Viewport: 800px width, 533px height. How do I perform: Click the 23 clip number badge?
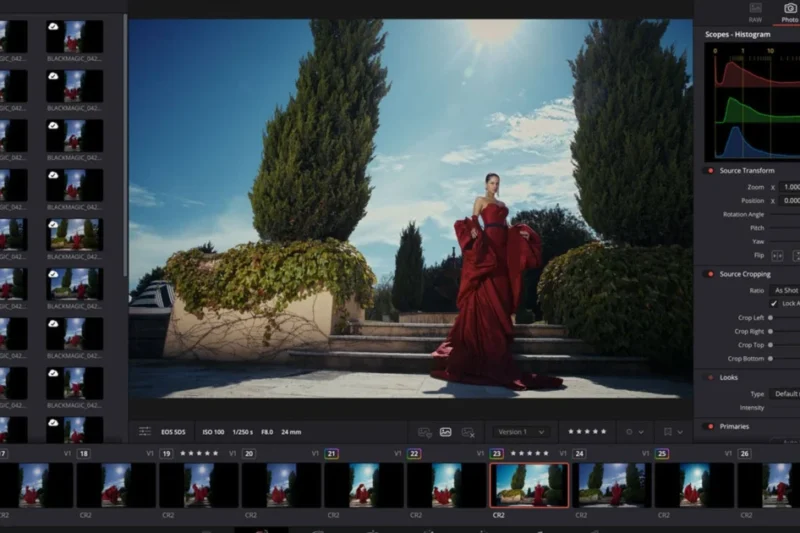497,453
